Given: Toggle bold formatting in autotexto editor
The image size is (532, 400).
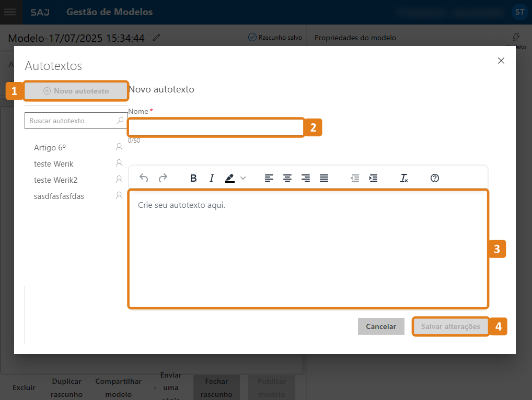Looking at the screenshot, I should [x=193, y=178].
